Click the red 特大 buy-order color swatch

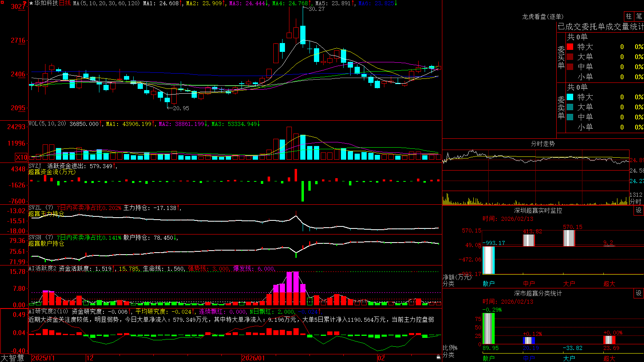tap(570, 47)
